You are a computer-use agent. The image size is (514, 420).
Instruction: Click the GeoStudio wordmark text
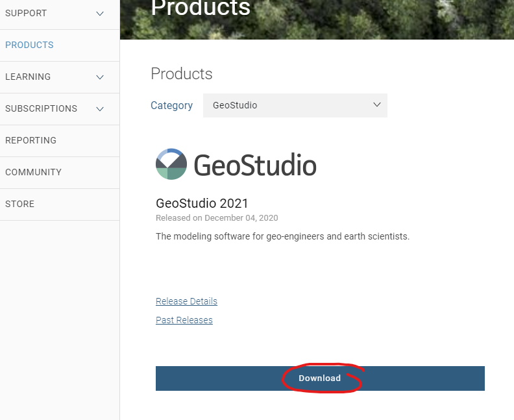(255, 165)
